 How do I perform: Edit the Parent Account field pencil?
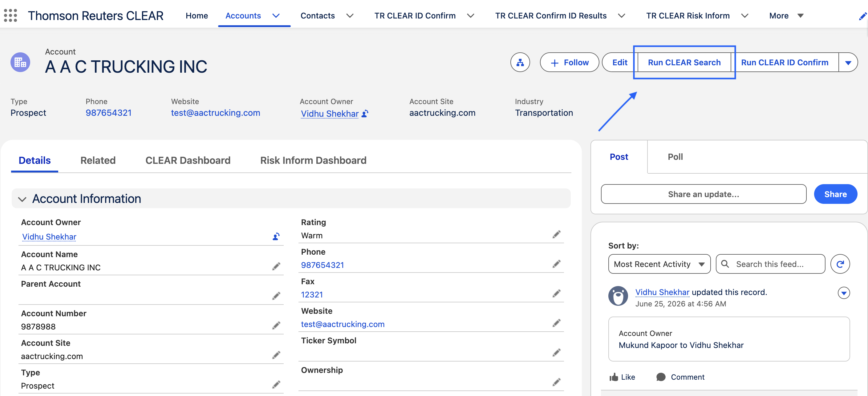276,296
